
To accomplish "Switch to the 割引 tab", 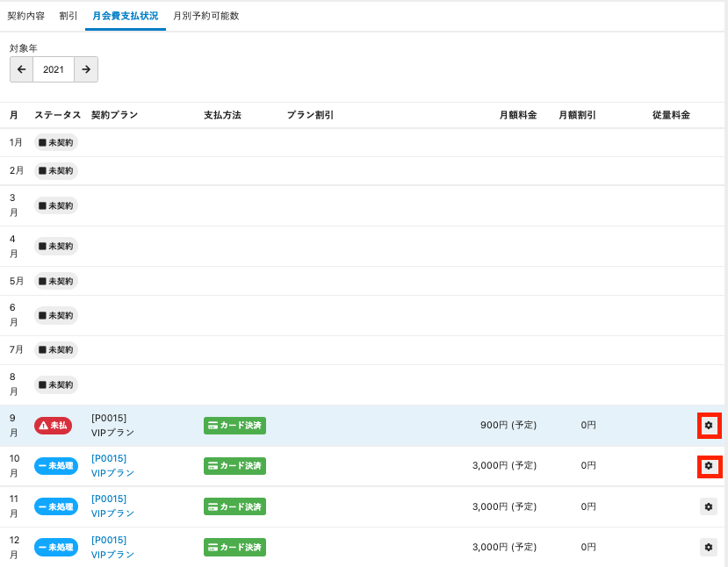I will (x=68, y=16).
